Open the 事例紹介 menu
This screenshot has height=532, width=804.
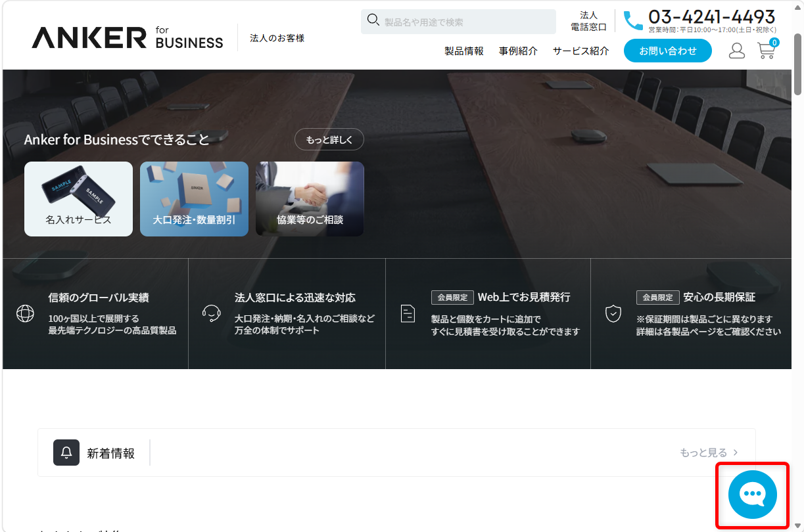[x=518, y=51]
